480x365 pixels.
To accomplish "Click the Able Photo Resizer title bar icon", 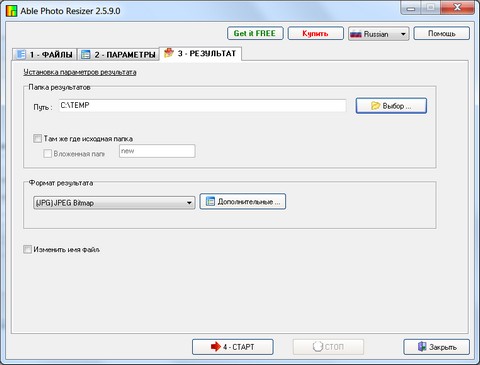I will click(11, 10).
